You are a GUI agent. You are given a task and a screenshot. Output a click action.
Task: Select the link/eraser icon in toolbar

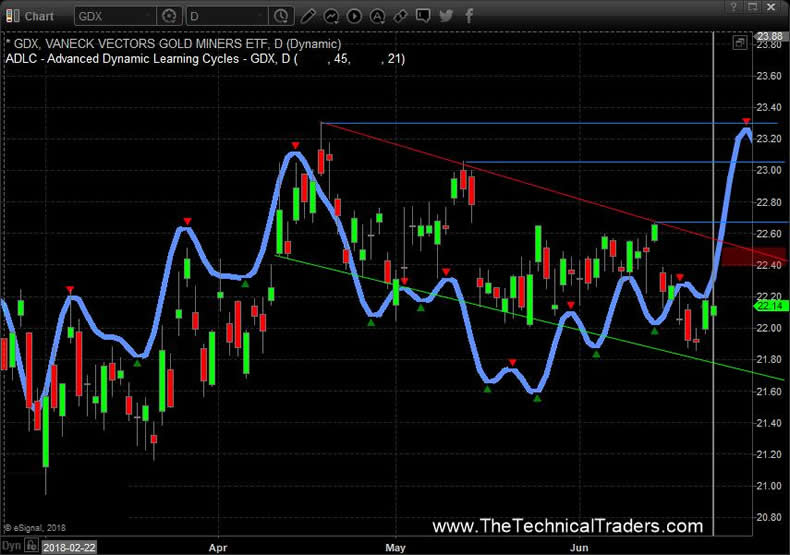tap(400, 16)
